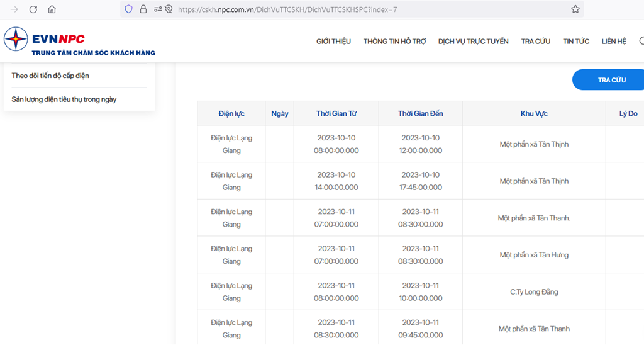Click the blue TRA CỨU button
This screenshot has width=644, height=345.
609,80
